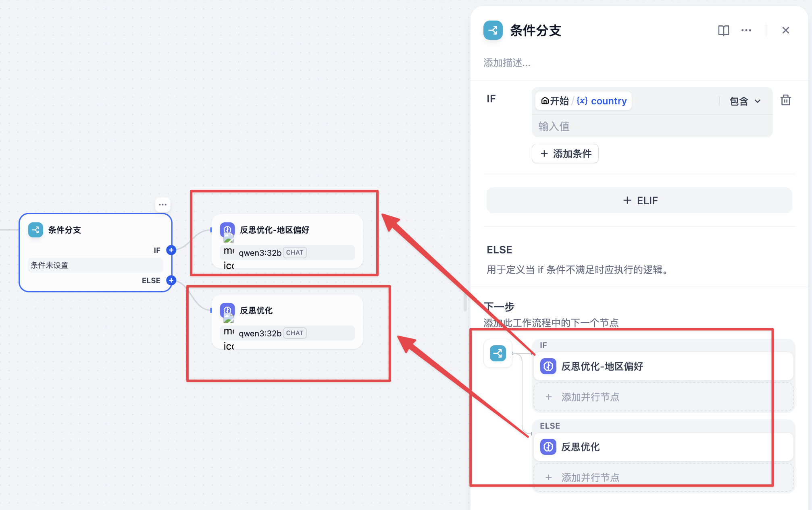812x510 pixels.
Task: Click qwen3:32b model in 反思优化-地区偏好 node
Action: (x=260, y=253)
